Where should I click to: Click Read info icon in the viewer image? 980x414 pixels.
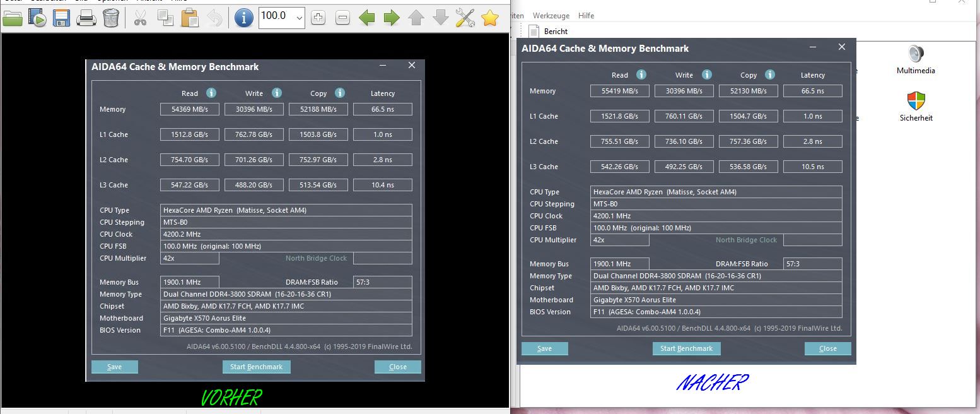click(x=211, y=93)
